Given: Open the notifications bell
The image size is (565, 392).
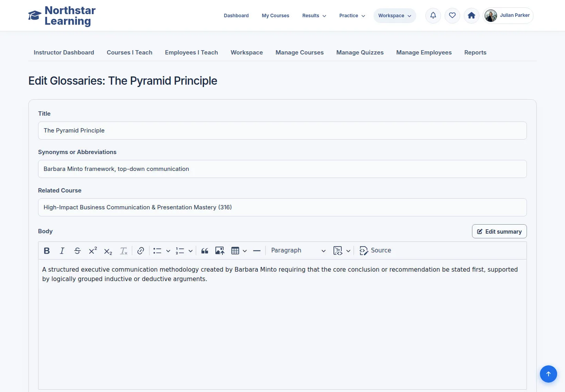Looking at the screenshot, I should pyautogui.click(x=433, y=16).
